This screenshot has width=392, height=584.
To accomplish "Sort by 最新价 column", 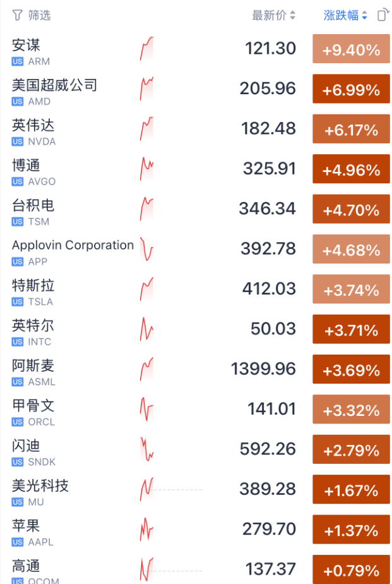I will (x=273, y=15).
